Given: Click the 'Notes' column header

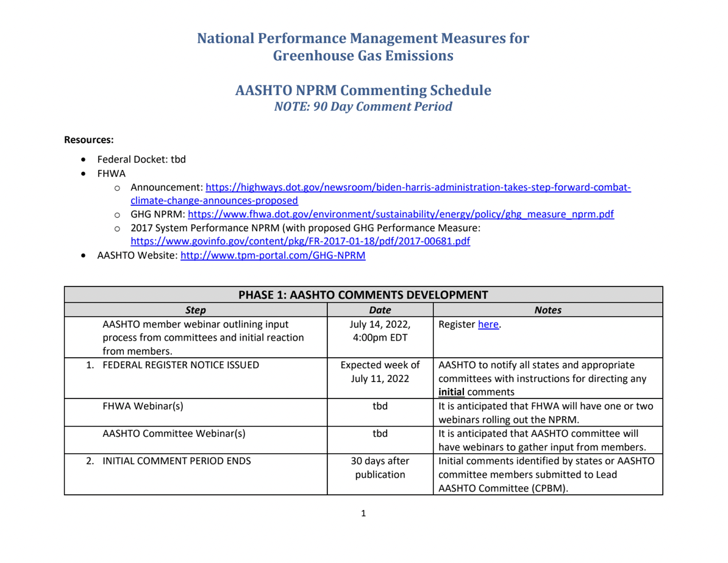Looking at the screenshot, I should [548, 310].
